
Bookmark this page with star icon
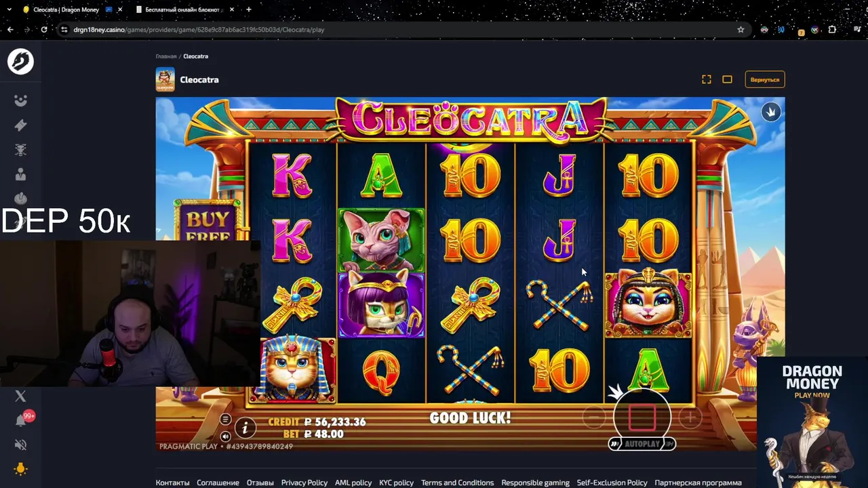(741, 29)
